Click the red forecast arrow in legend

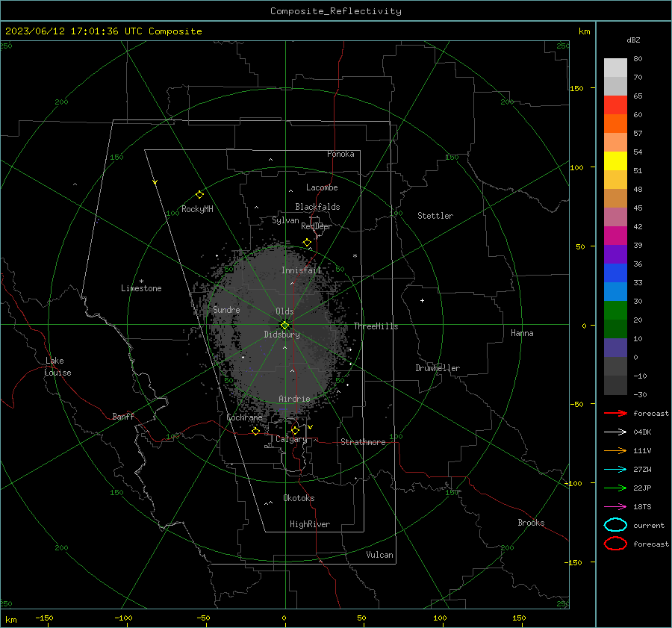[x=615, y=413]
